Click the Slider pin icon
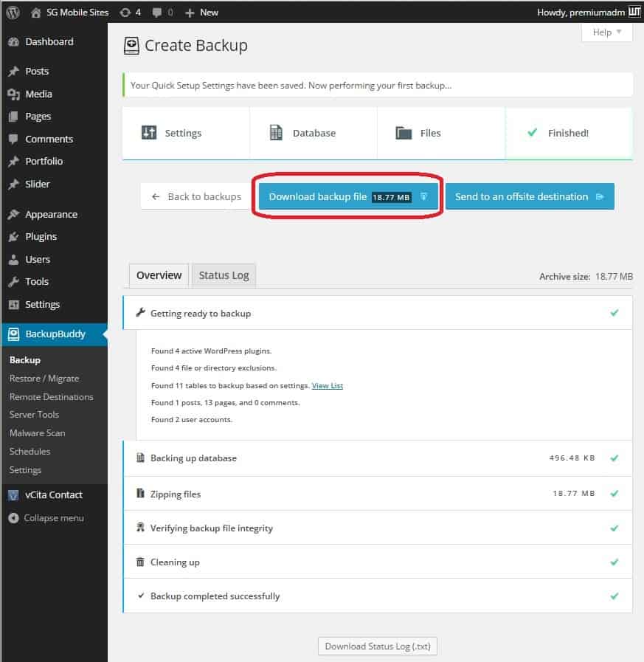644x662 pixels. pos(13,184)
